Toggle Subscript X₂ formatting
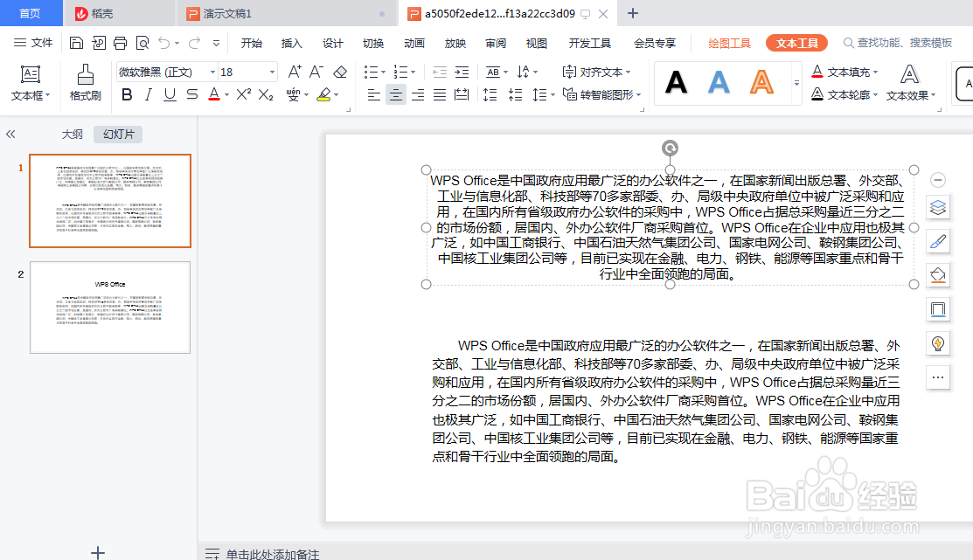 tap(266, 95)
